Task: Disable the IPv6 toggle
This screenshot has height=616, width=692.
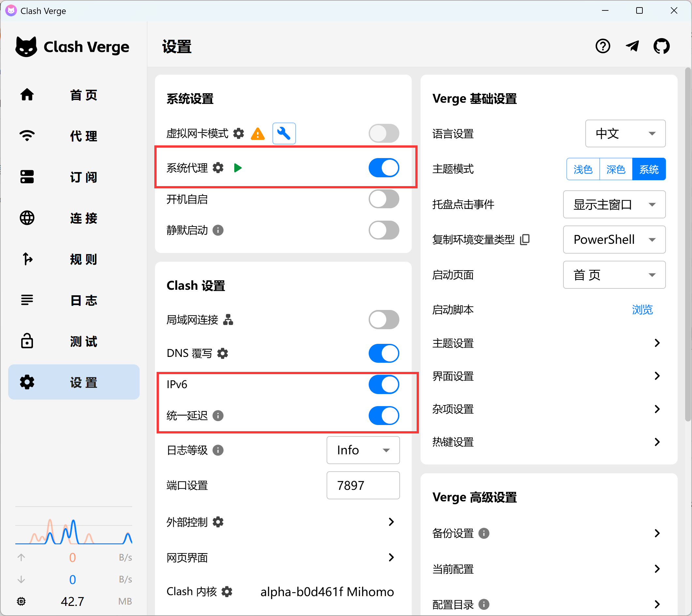Action: tap(383, 385)
